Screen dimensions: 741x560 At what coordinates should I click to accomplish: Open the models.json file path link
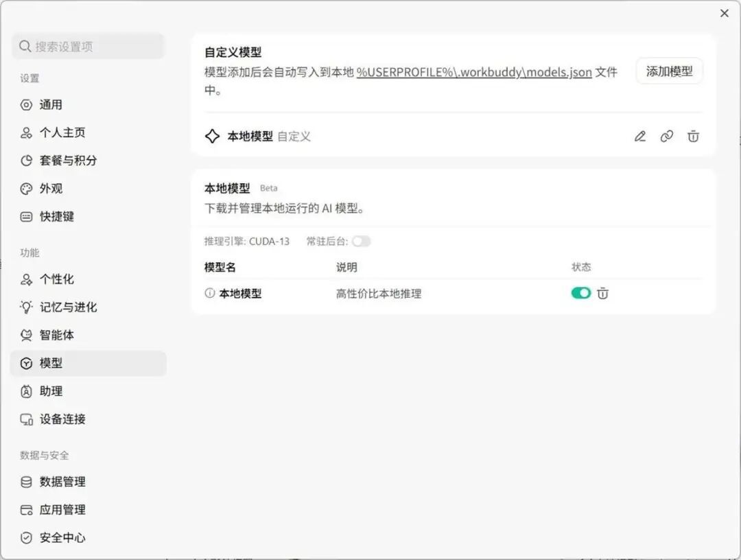[474, 72]
